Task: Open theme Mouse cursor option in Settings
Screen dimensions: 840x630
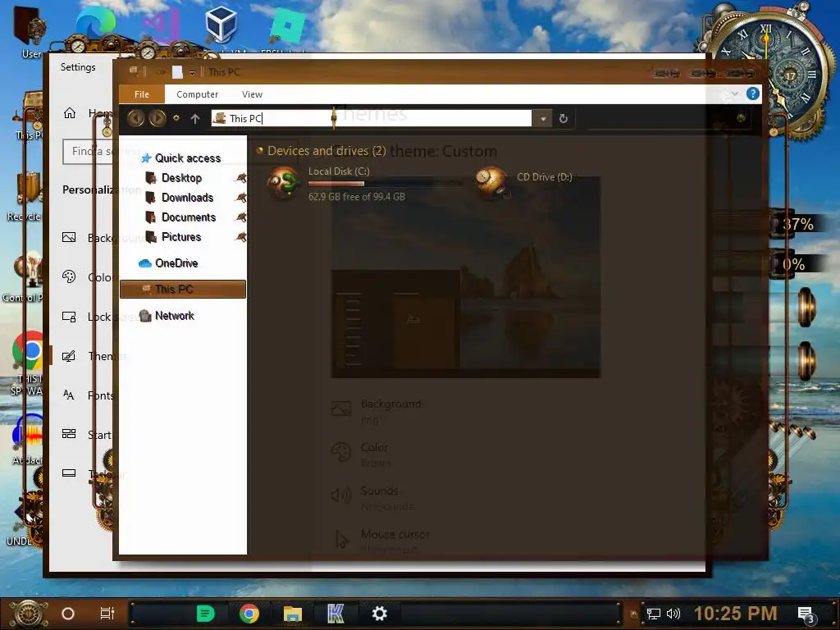Action: (381, 541)
